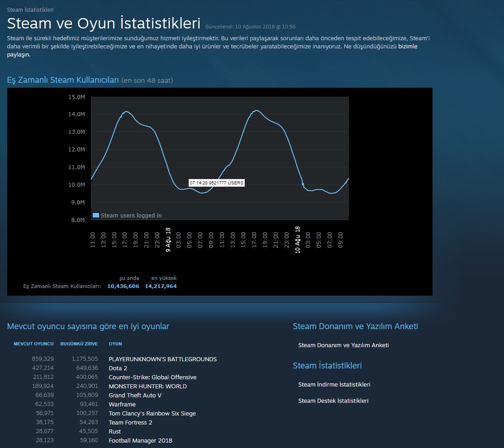Click the Mevcut oyuncu sayısına göre en iyi oyunlar heading
Viewport: 504px width, 448px height.
coord(88,326)
